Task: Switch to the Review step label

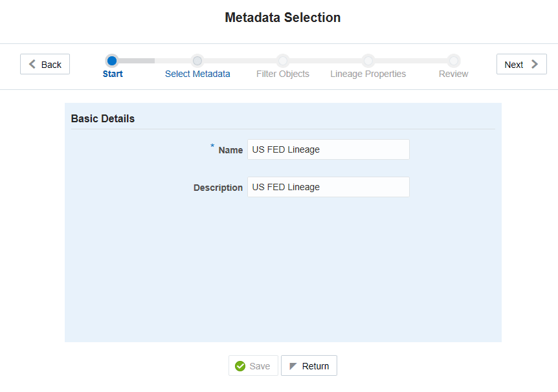Action: tap(454, 74)
